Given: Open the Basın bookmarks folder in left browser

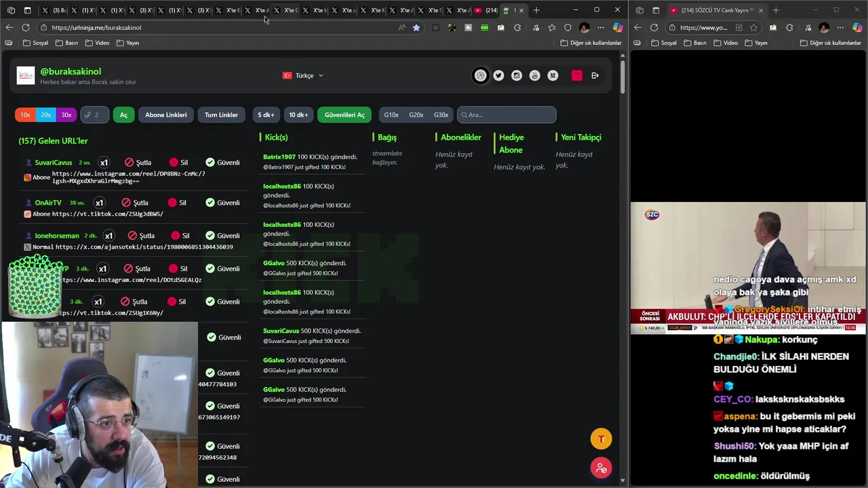Looking at the screenshot, I should click(66, 43).
